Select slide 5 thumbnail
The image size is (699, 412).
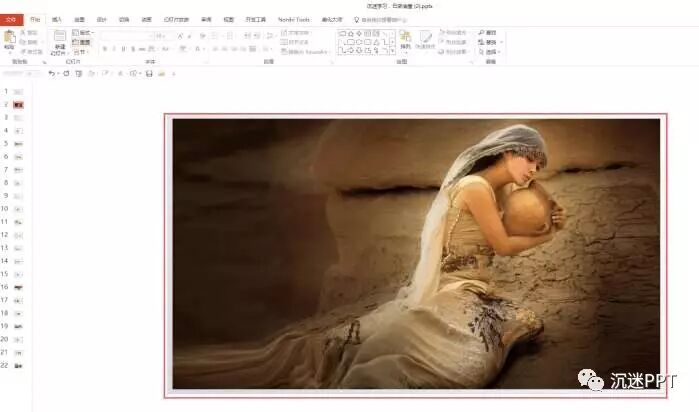[18, 144]
